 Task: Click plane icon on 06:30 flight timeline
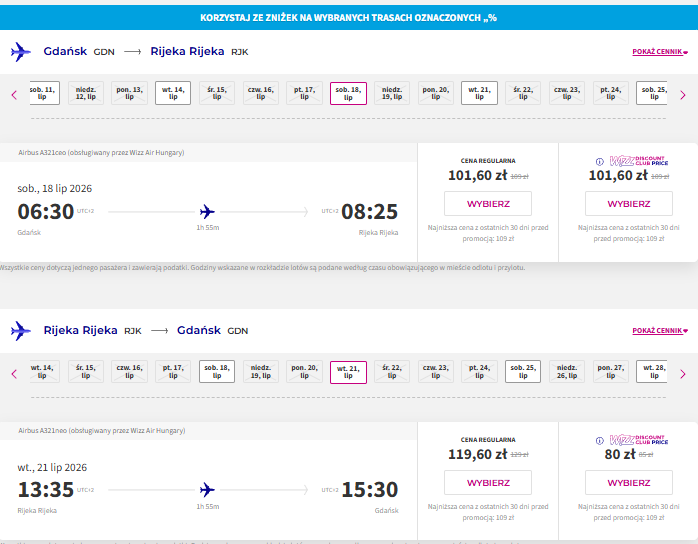click(207, 211)
